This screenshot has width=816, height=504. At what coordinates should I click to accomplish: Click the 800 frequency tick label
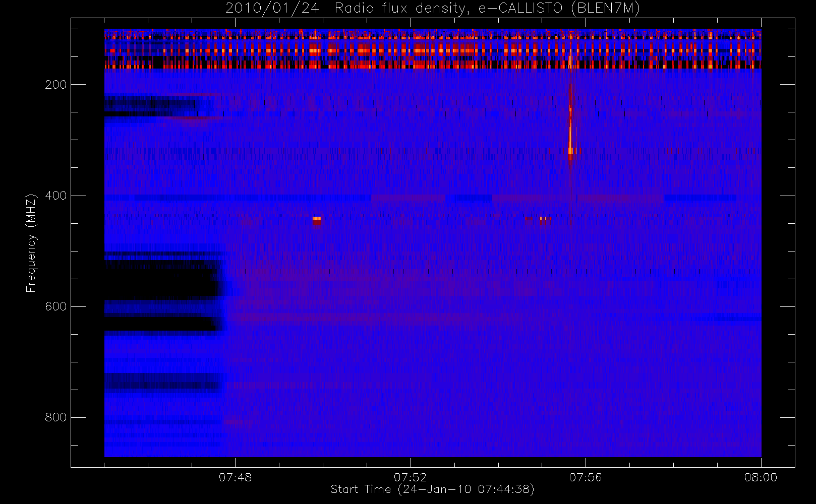(x=55, y=417)
